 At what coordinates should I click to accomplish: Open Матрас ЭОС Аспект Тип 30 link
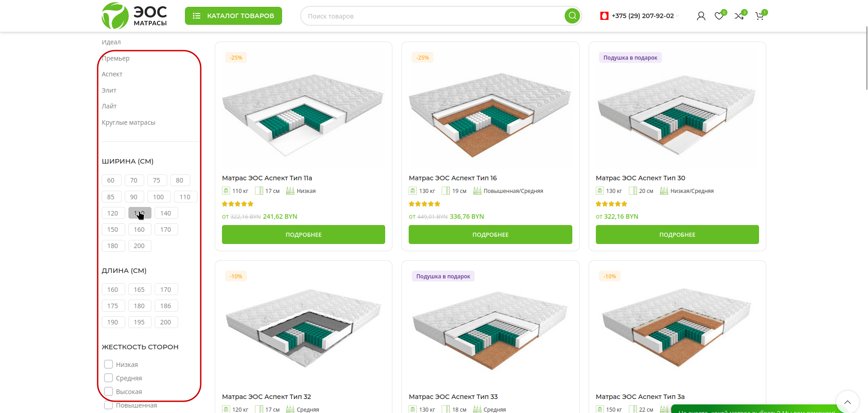[640, 178]
